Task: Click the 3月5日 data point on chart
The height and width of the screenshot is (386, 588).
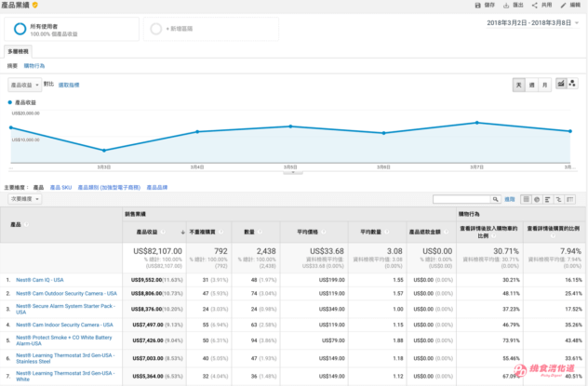Action: 290,126
